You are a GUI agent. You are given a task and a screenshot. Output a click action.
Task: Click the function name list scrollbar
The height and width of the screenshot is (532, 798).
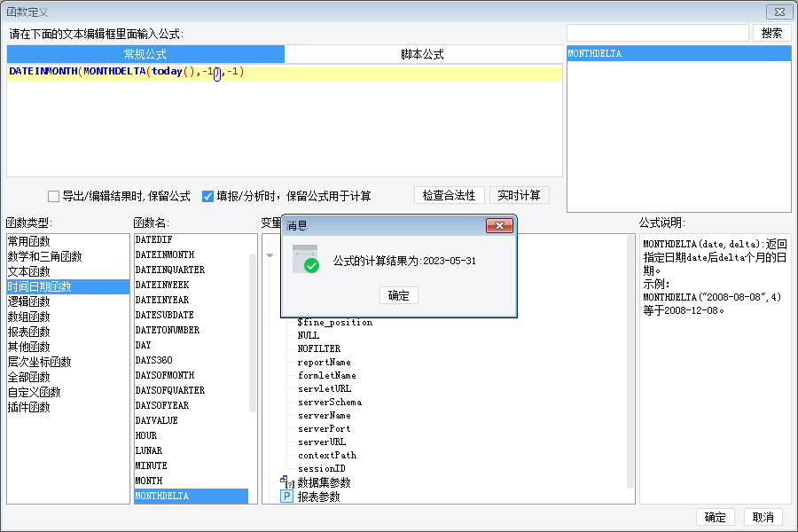pyautogui.click(x=253, y=333)
